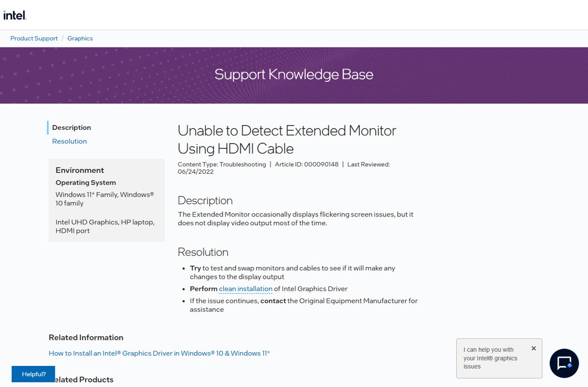The width and height of the screenshot is (588, 387).
Task: Jump to Description section in sidebar
Action: (72, 127)
